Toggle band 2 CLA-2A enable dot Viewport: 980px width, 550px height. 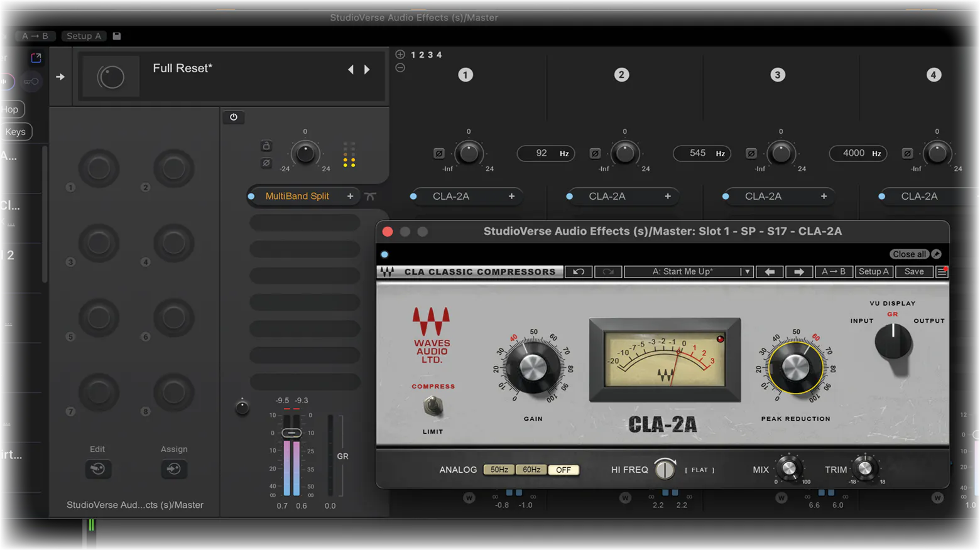tap(569, 197)
